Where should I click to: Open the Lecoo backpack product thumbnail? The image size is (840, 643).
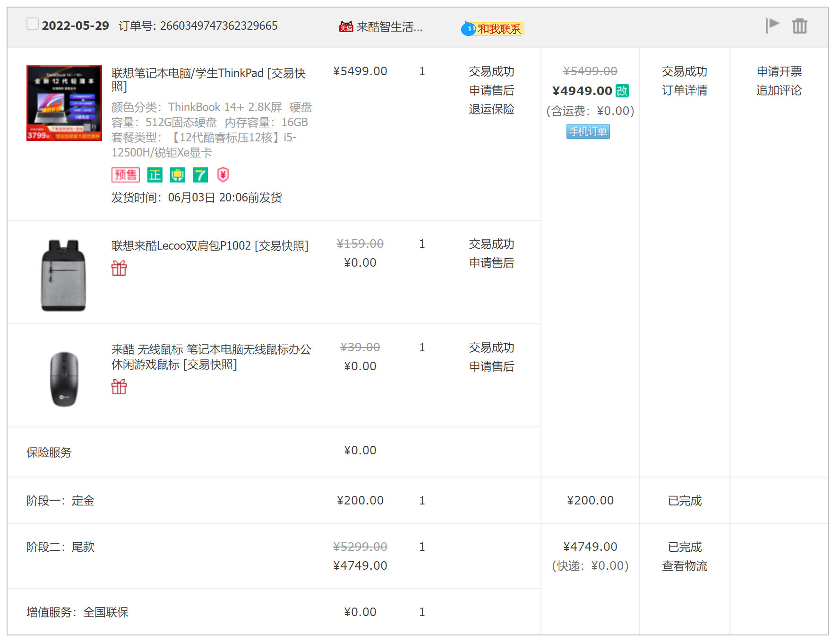[x=64, y=276]
